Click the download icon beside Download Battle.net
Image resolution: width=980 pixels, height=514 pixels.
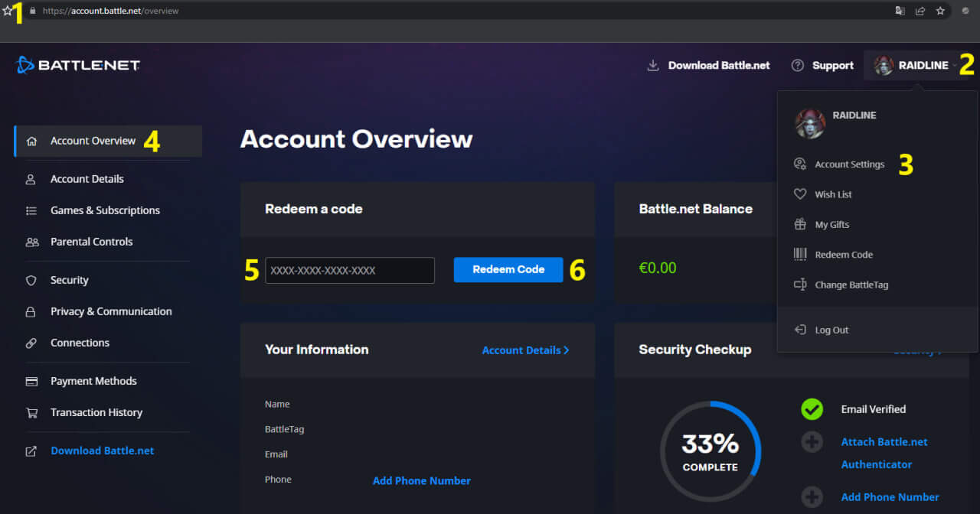[x=653, y=65]
